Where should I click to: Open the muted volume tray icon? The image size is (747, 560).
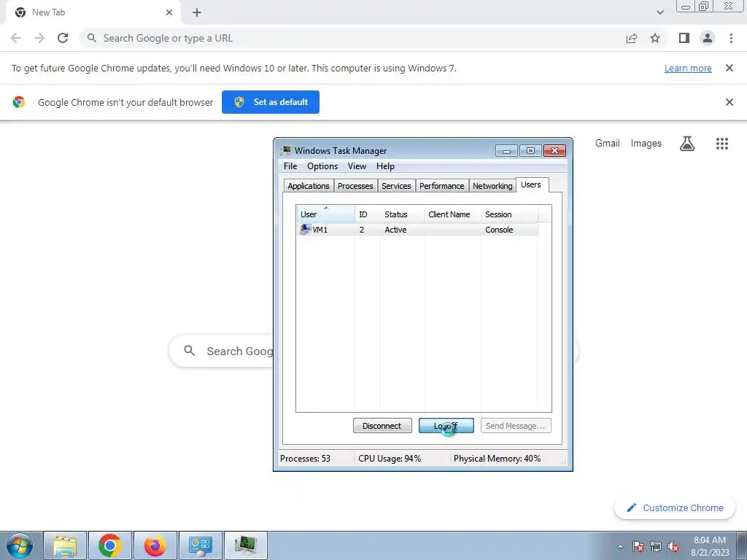pyautogui.click(x=673, y=546)
